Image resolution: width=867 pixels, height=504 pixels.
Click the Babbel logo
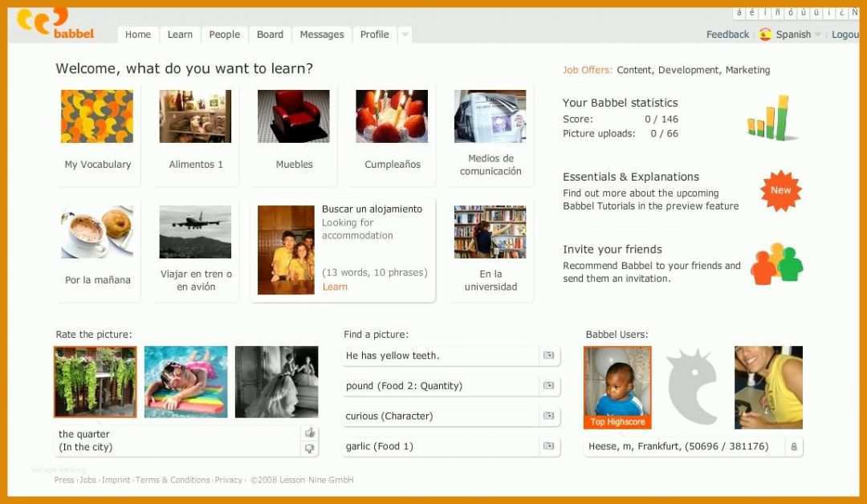55,23
